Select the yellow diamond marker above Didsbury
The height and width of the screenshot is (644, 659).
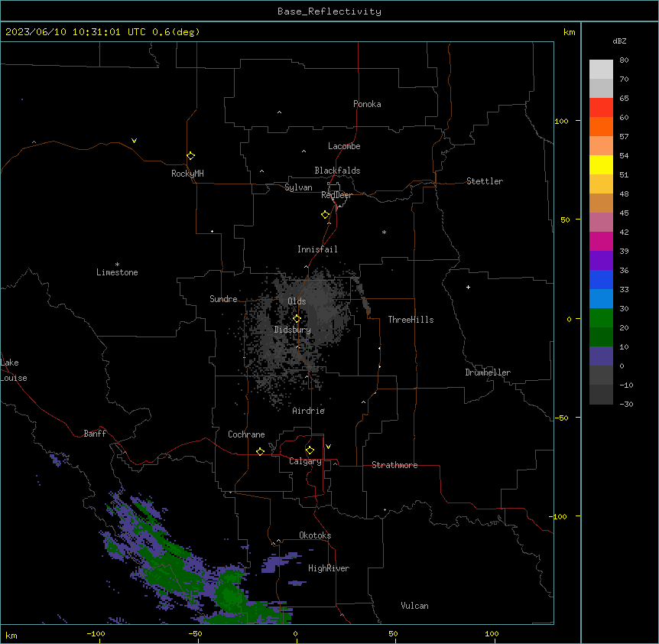tap(297, 319)
